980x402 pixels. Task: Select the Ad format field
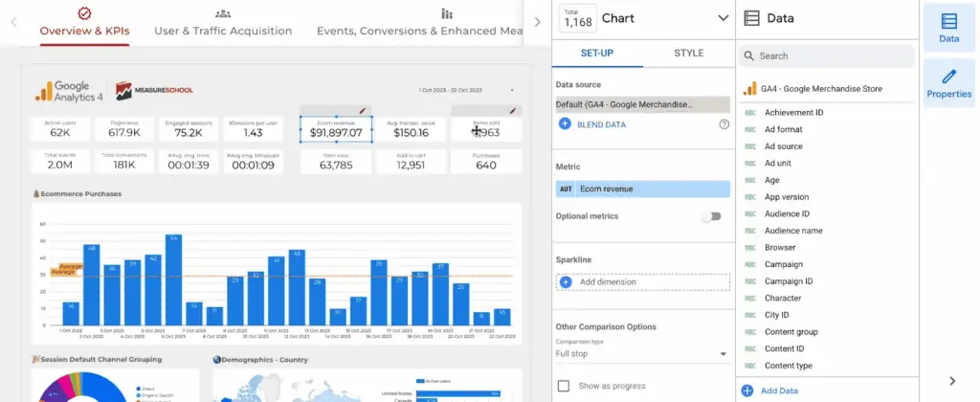784,129
